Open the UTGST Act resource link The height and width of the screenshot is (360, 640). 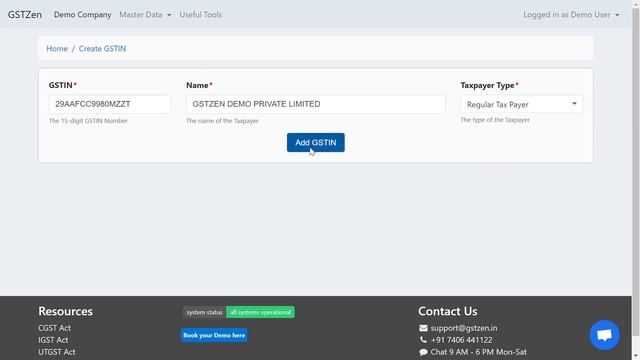click(x=57, y=352)
